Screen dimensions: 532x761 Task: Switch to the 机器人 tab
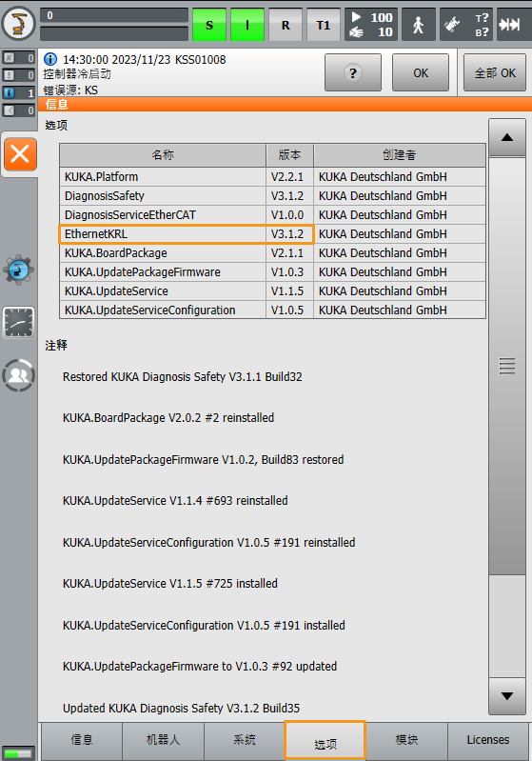[x=163, y=740]
